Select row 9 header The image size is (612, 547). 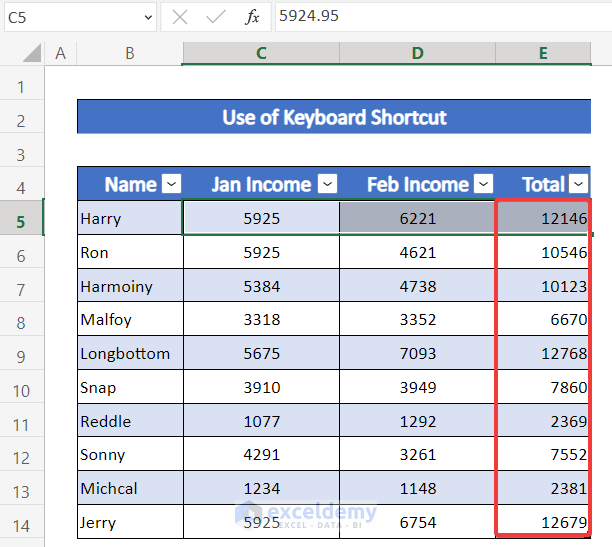[x=21, y=354]
